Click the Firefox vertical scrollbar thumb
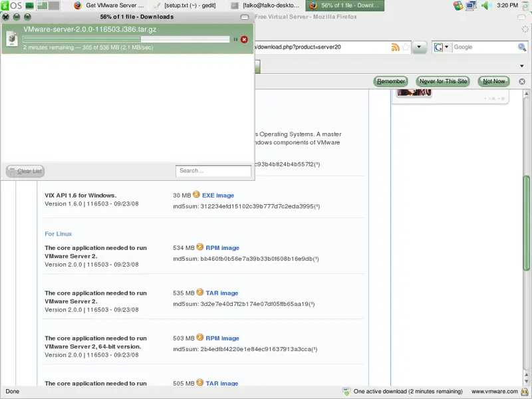 point(526,223)
